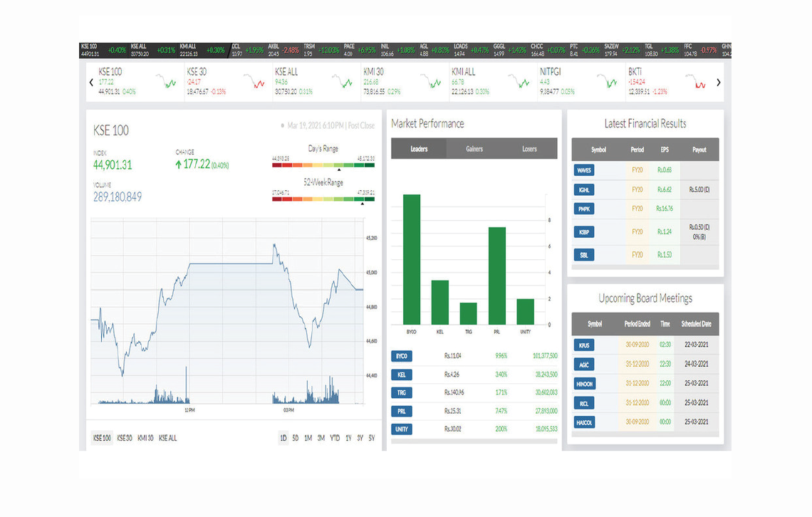Click the left carousel arrow beside KSE 100
This screenshot has height=517, width=812.
[x=91, y=83]
